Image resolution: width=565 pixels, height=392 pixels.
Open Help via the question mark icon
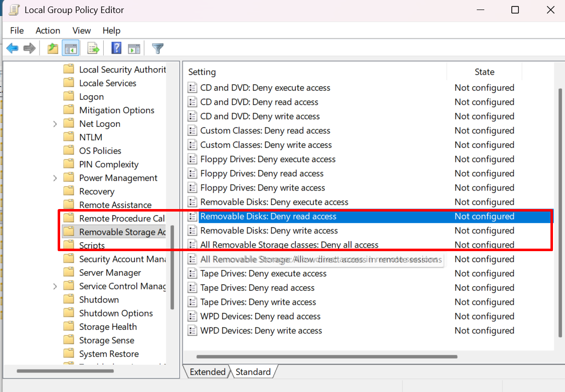coord(116,49)
